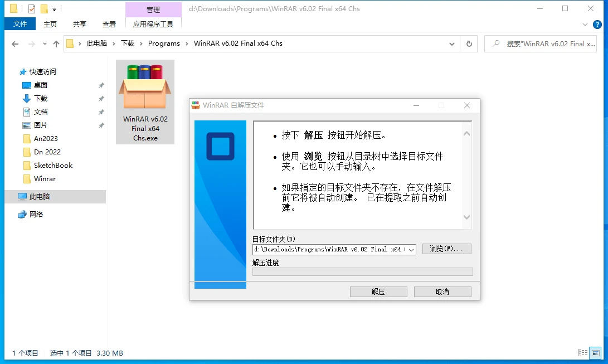Screen dimensions: 608x364
Task: Select 快速访问 in navigation pane
Action: pyautogui.click(x=43, y=72)
